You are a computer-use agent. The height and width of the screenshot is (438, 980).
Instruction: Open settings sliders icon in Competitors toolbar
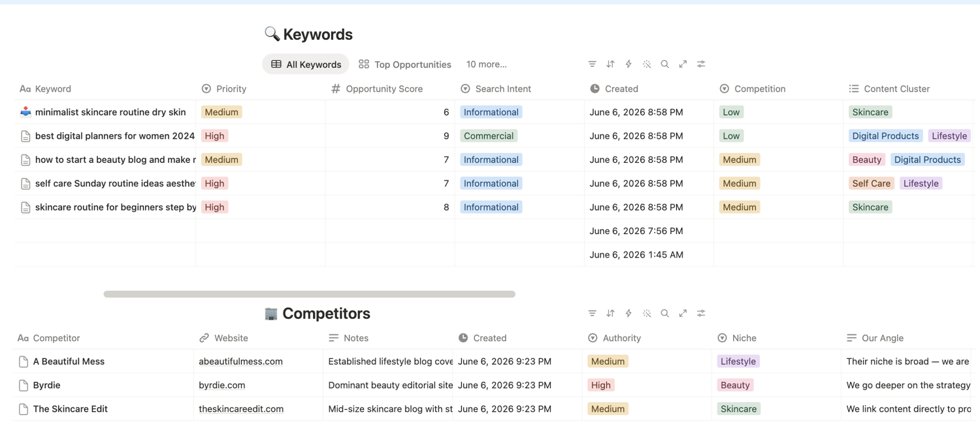click(x=701, y=313)
